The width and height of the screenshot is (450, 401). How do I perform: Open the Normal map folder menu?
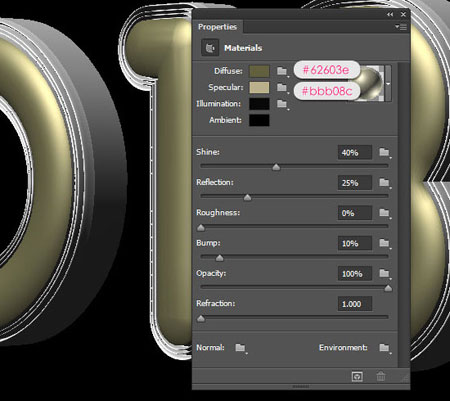click(241, 348)
